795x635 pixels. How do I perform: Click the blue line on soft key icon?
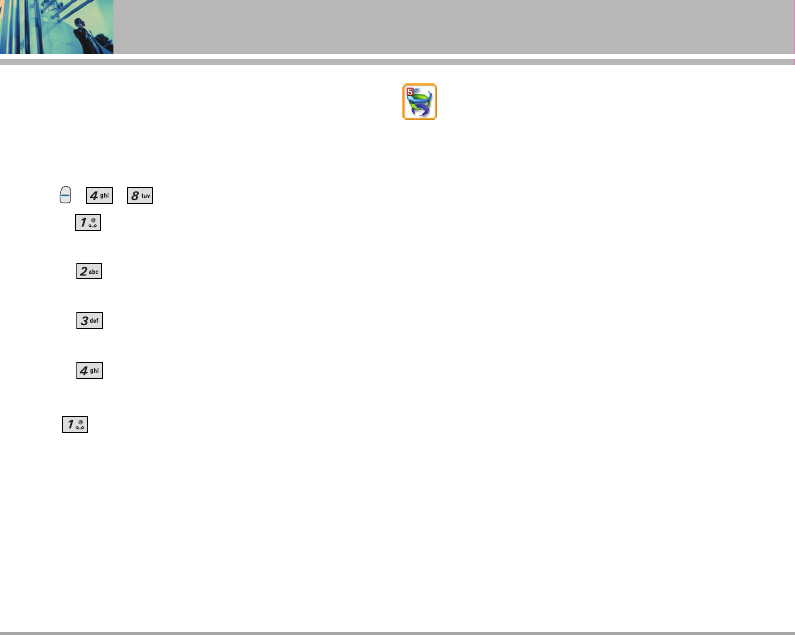(x=65, y=195)
